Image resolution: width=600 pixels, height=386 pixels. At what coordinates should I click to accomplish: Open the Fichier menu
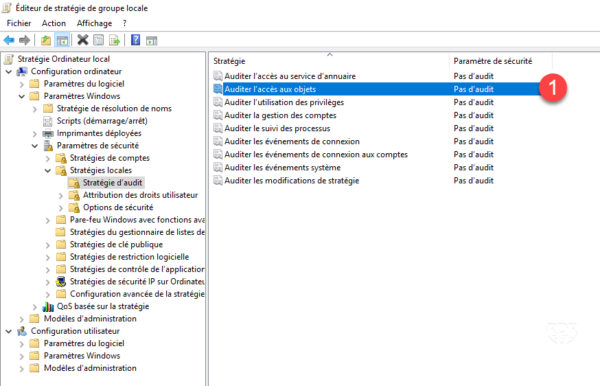(19, 23)
